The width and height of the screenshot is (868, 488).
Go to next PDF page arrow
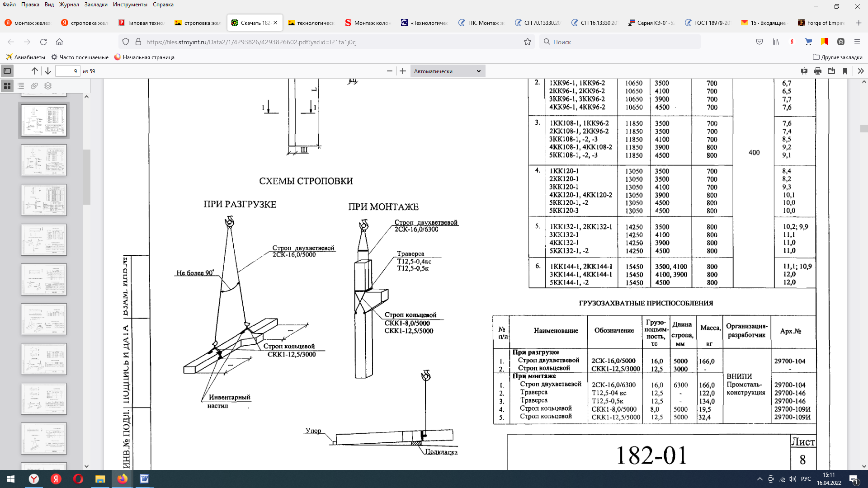tap(48, 71)
